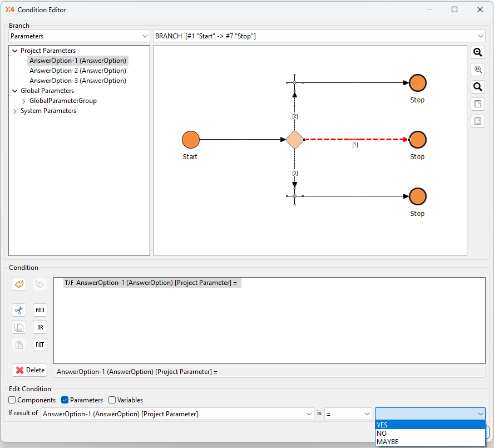
Task: Insert the AND operator
Action: pyautogui.click(x=40, y=310)
